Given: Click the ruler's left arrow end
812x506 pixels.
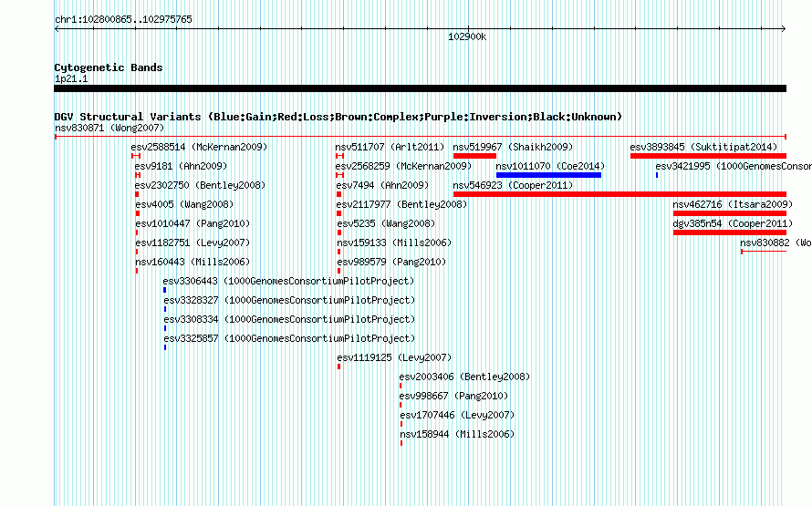Looking at the screenshot, I should pyautogui.click(x=57, y=29).
